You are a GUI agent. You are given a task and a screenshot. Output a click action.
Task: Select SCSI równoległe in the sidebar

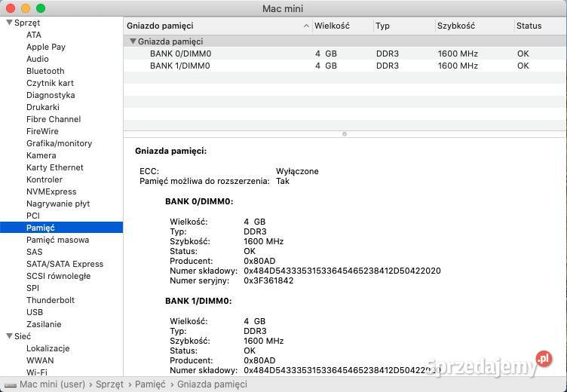point(58,276)
